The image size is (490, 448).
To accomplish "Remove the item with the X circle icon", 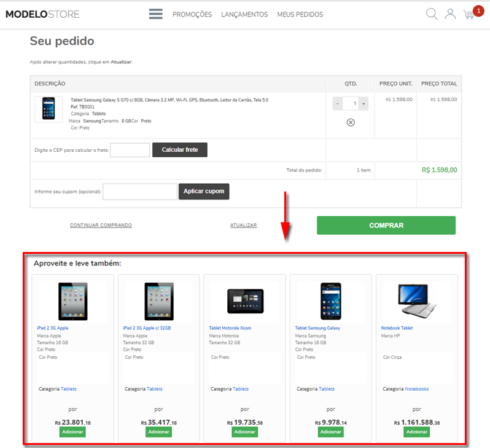I will [x=351, y=122].
